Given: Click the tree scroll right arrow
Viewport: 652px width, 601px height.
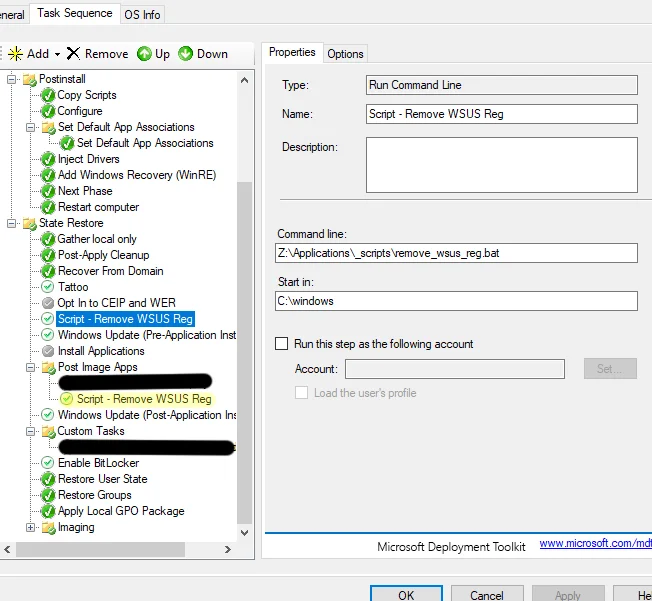Looking at the screenshot, I should (x=227, y=549).
